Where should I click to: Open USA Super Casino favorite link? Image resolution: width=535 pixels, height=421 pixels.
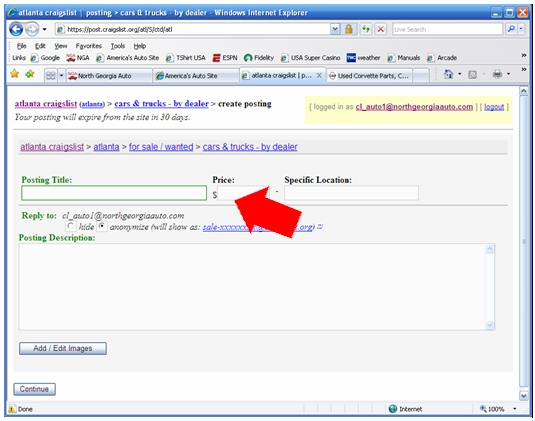310,58
